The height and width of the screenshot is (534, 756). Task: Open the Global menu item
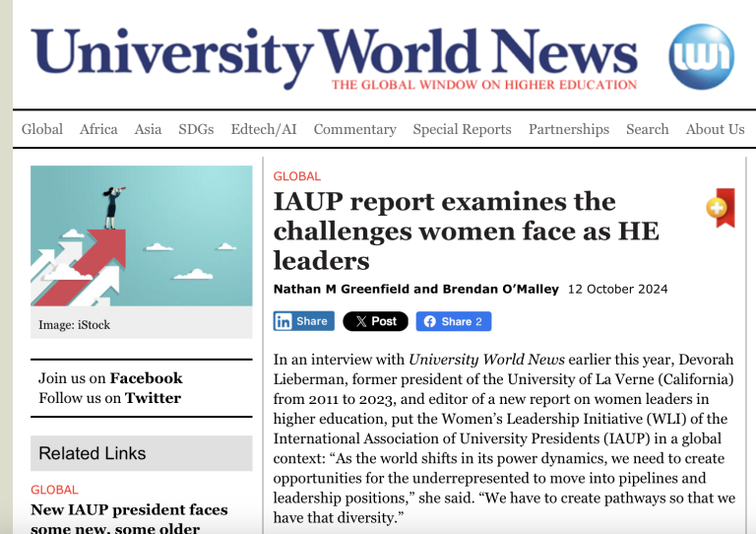tap(42, 129)
